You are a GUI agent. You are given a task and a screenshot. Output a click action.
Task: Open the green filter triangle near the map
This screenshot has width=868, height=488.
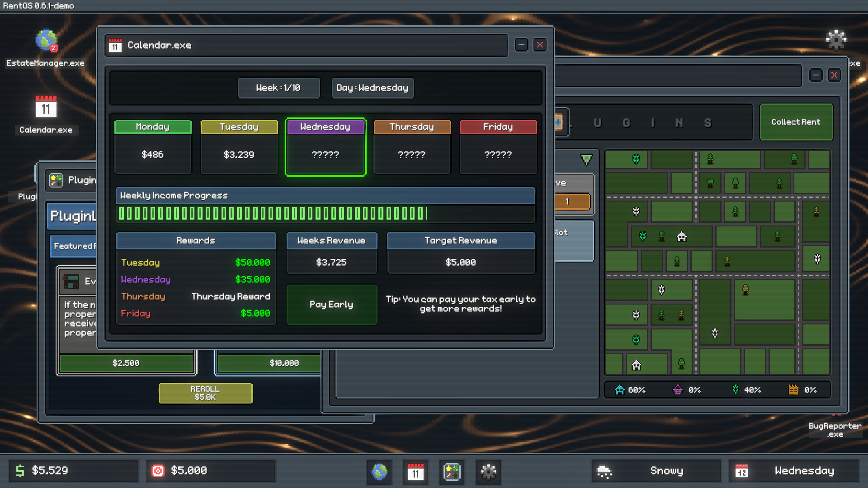[x=586, y=159]
